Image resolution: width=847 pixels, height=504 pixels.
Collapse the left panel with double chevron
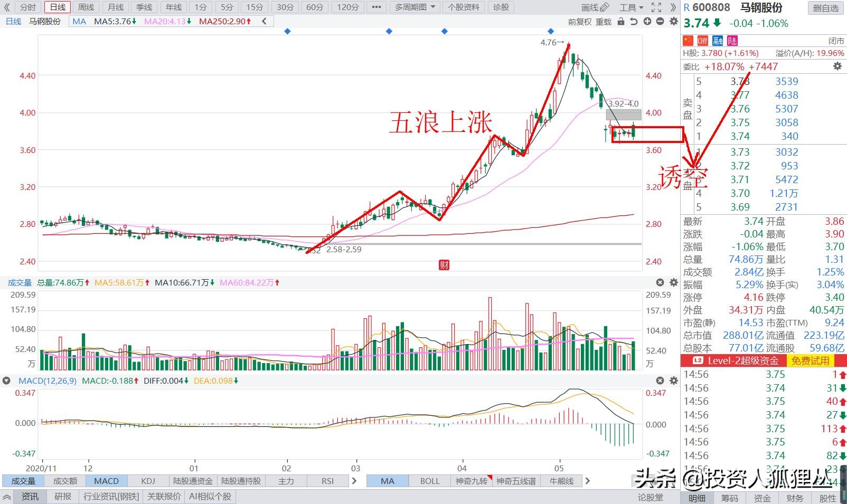coord(7,7)
